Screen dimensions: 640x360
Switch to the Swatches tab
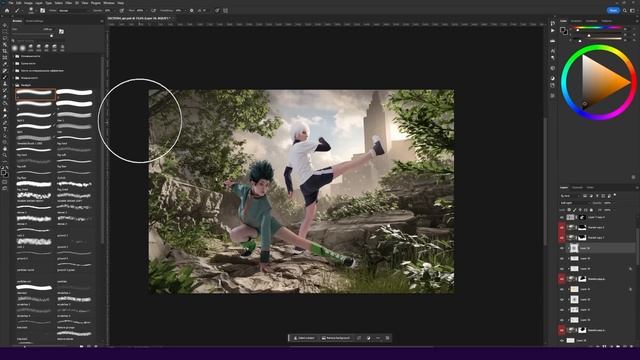tap(576, 21)
